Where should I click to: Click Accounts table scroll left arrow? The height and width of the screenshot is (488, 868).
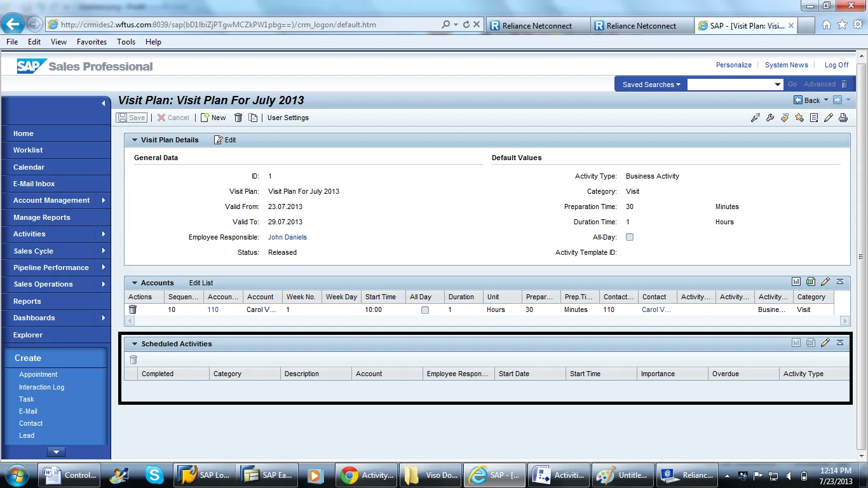tap(130, 321)
